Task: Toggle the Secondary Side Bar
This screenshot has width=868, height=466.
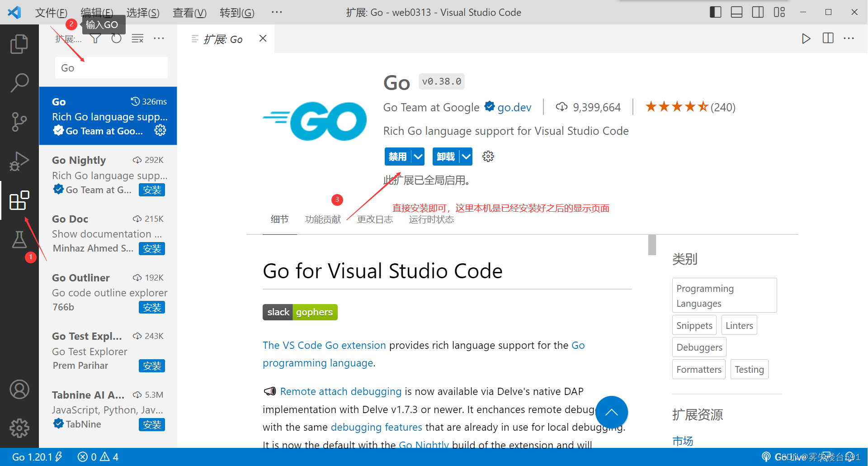Action: [758, 12]
